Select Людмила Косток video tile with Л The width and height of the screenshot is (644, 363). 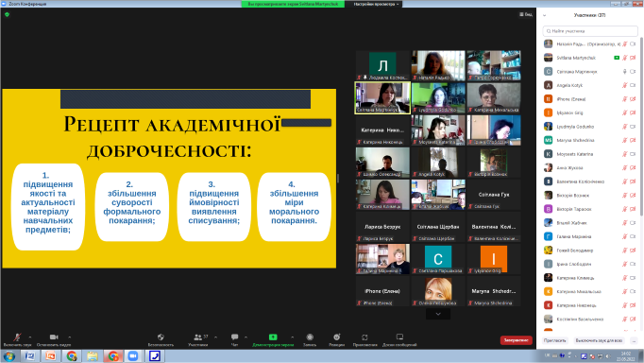tap(382, 65)
